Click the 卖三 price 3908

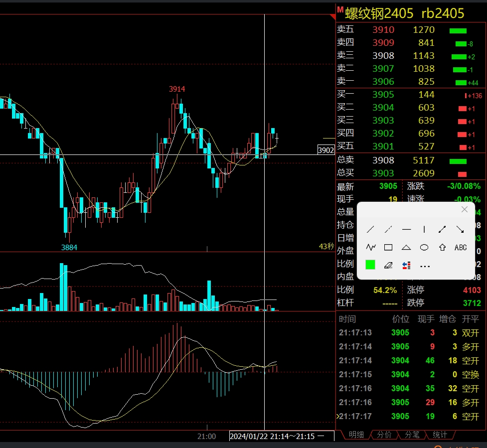tap(383, 56)
